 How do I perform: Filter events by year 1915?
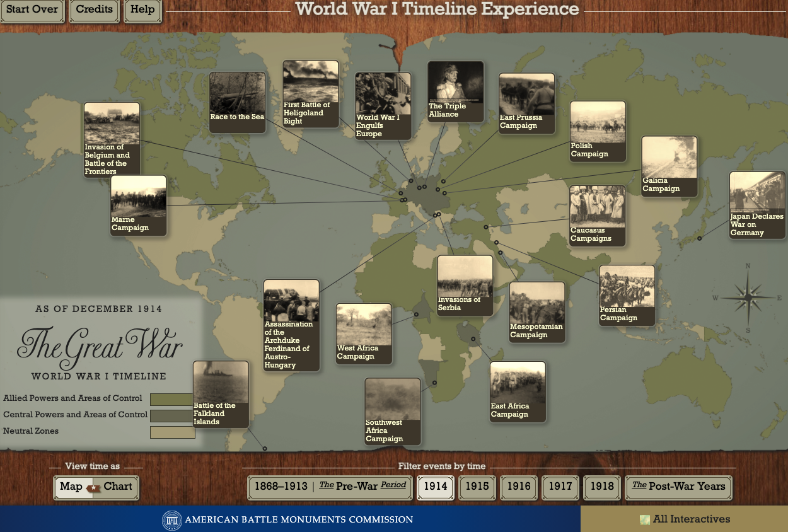pos(477,487)
